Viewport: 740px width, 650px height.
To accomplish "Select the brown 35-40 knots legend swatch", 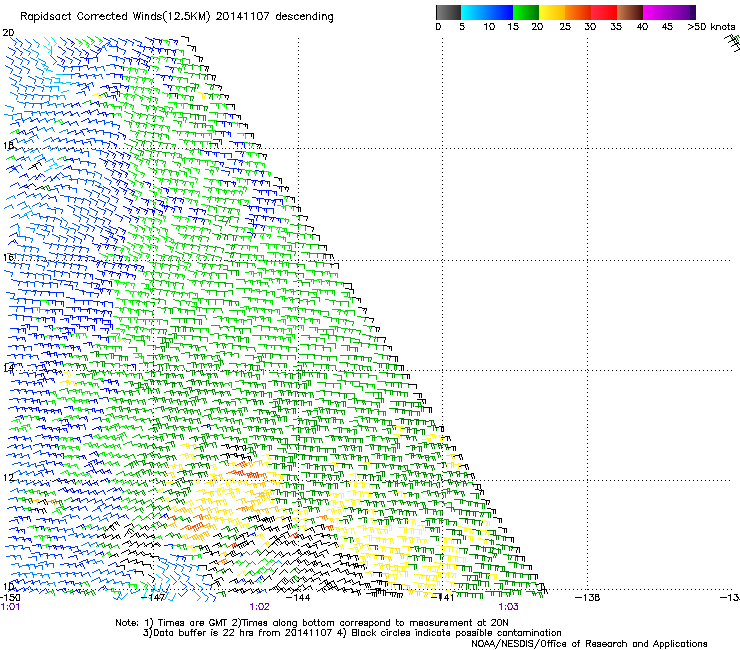I will pos(630,12).
